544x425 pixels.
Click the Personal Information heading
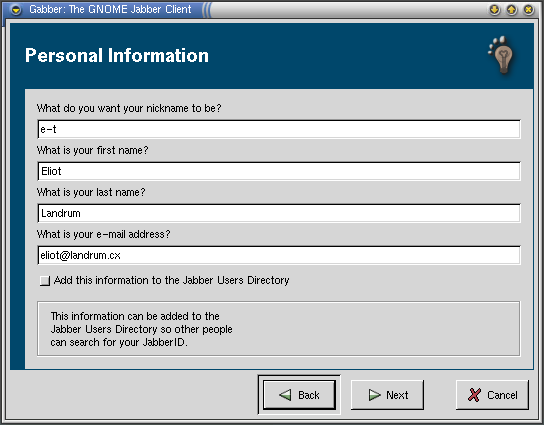pyautogui.click(x=117, y=56)
